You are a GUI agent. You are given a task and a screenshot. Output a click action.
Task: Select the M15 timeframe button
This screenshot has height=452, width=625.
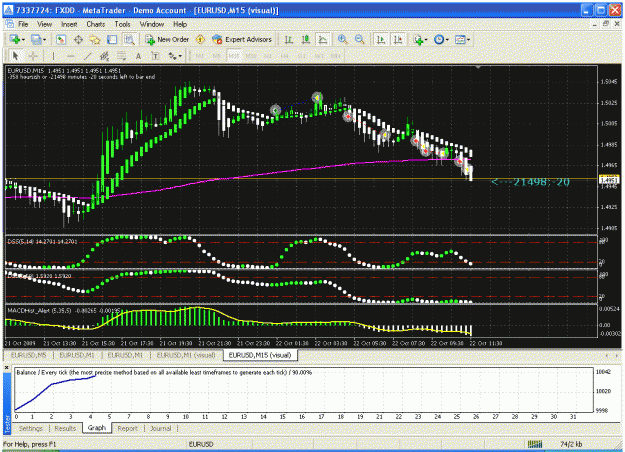pos(234,56)
